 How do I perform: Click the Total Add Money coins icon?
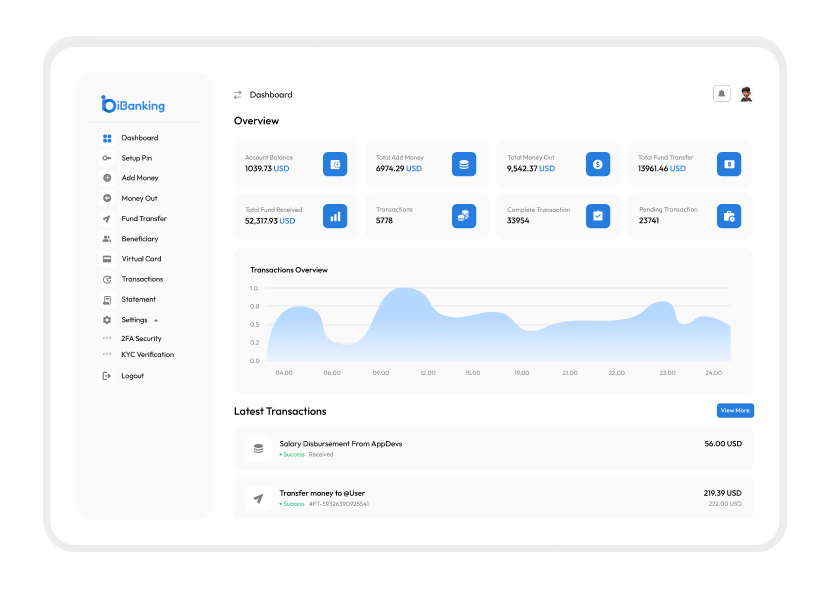(x=463, y=164)
